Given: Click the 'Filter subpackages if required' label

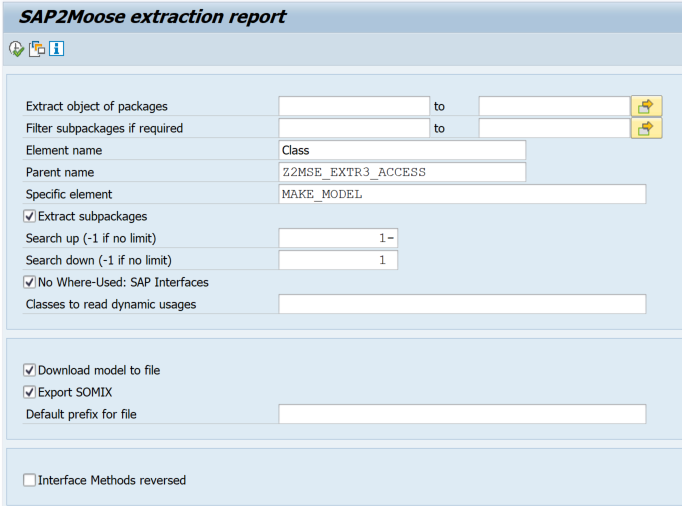Looking at the screenshot, I should click(104, 128).
